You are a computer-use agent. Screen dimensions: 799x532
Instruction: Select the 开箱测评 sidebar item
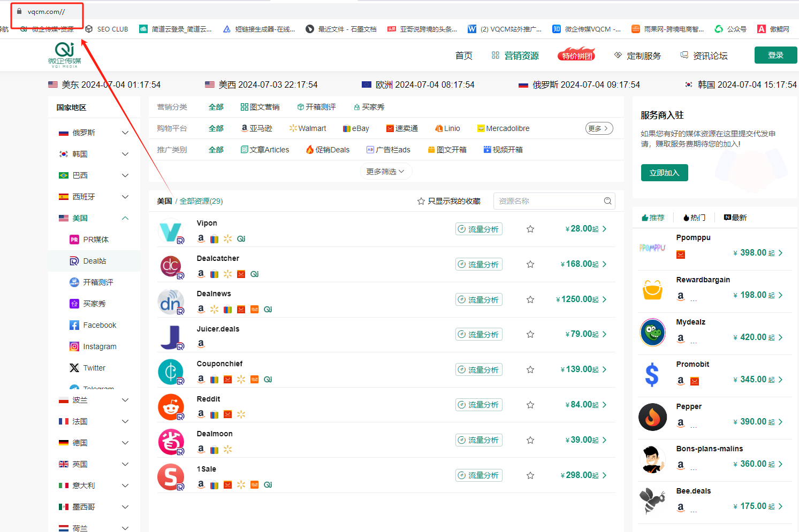(94, 282)
